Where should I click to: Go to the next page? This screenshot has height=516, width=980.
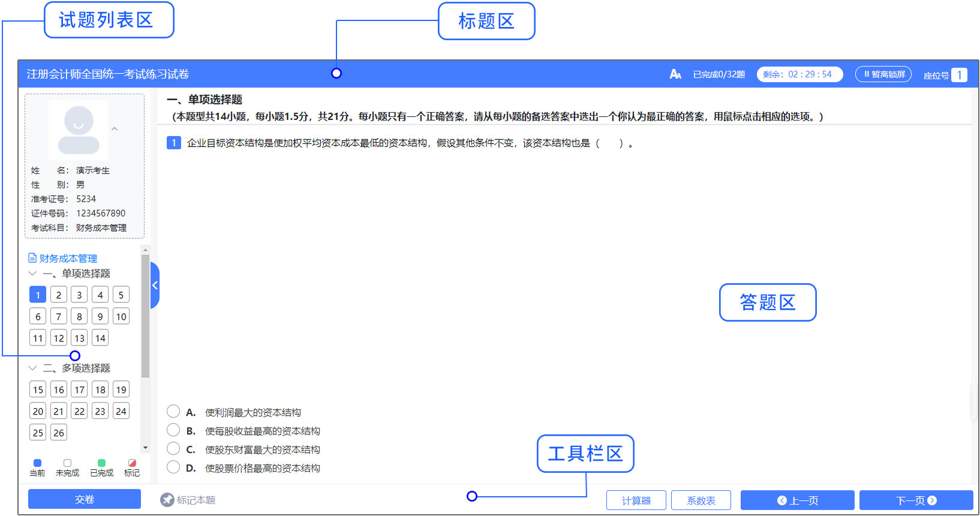(x=916, y=500)
